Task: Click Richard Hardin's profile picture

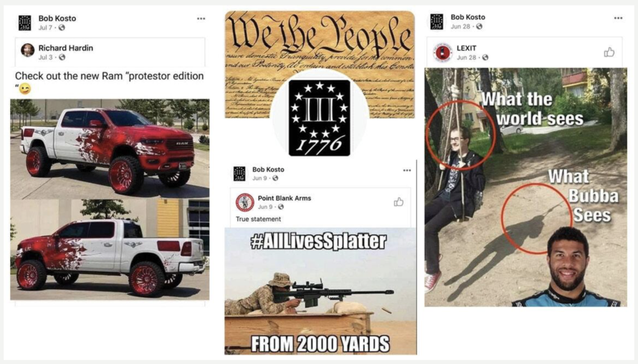Action: point(27,50)
